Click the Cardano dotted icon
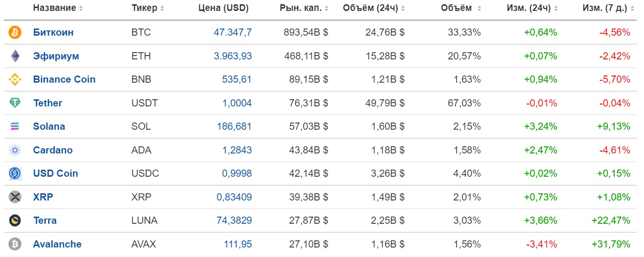 (15, 150)
